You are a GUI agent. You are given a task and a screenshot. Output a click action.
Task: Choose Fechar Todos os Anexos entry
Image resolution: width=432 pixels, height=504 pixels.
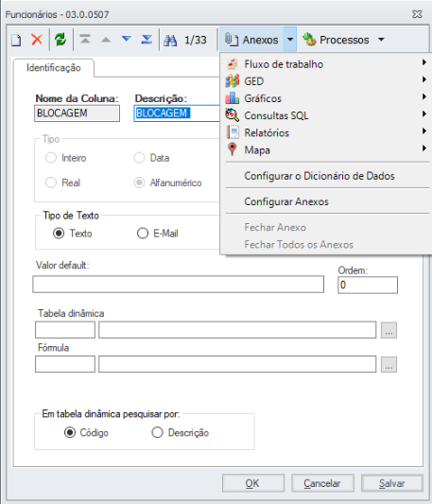tap(299, 245)
